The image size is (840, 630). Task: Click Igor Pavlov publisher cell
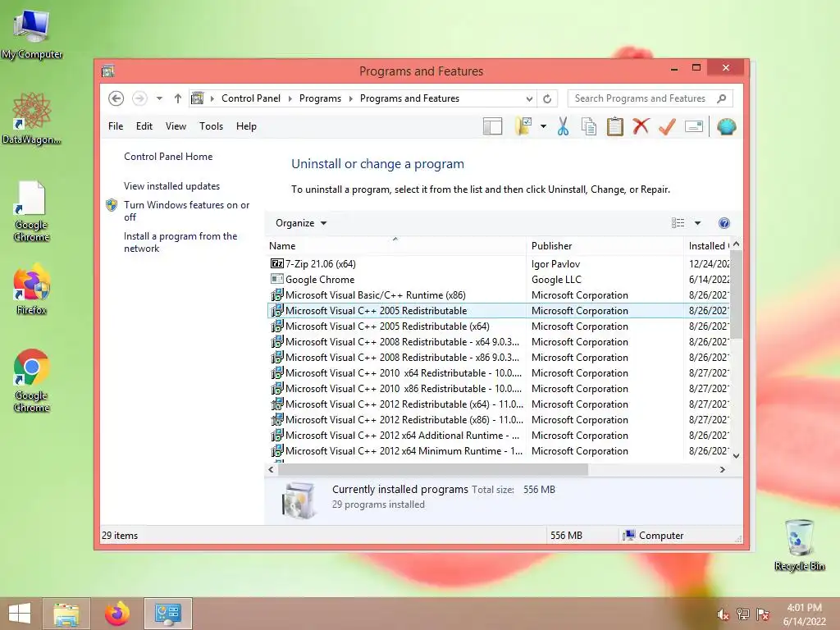[x=555, y=264]
